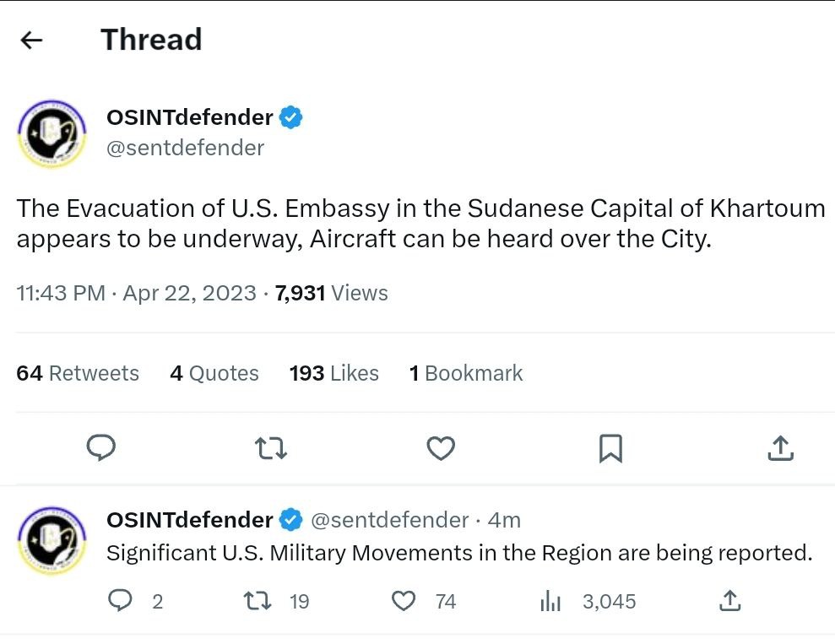The image size is (835, 644).
Task: Go back using the arrow icon
Action: pyautogui.click(x=31, y=40)
